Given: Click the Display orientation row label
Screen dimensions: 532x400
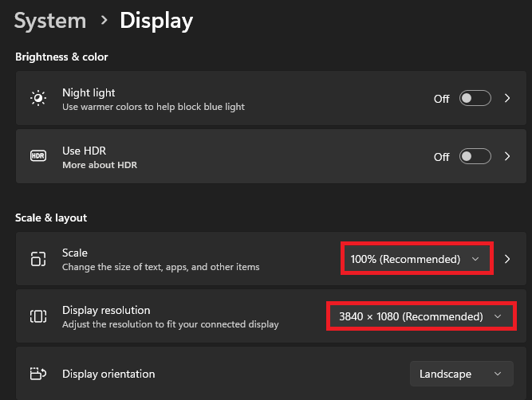Looking at the screenshot, I should point(108,374).
